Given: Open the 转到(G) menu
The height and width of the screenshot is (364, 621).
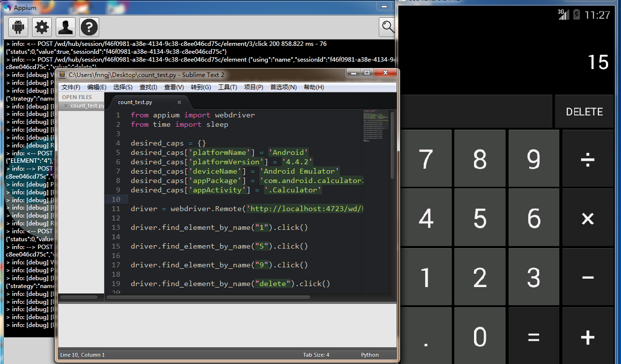Looking at the screenshot, I should (201, 87).
